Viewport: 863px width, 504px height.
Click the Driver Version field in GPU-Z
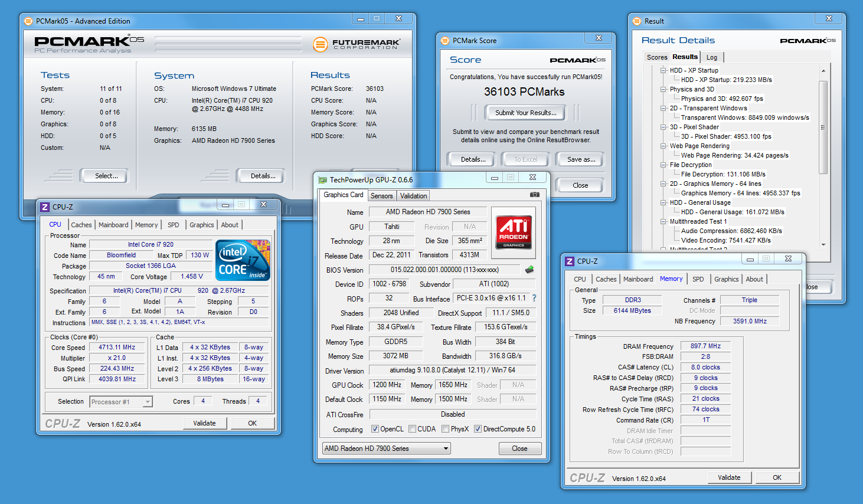452,371
